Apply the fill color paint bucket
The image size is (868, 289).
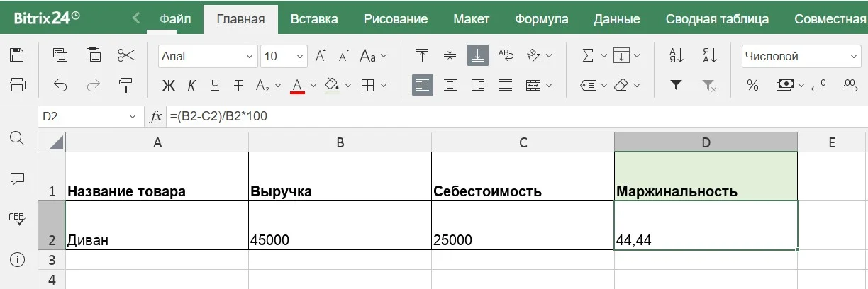click(331, 86)
